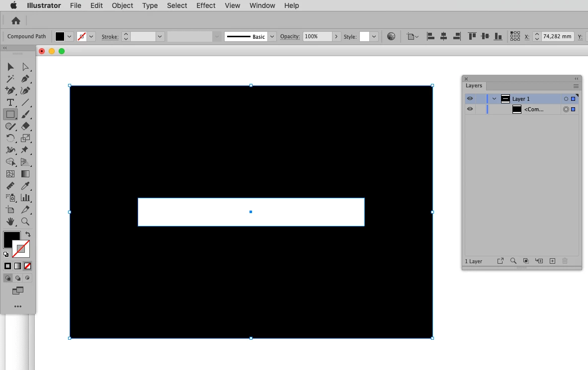Select the Rectangle tool
The image size is (588, 370).
(x=10, y=114)
